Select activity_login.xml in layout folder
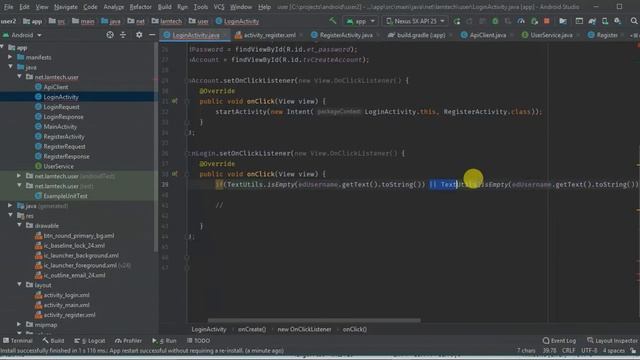Screen dimensions: 640x360 pyautogui.click(x=67, y=295)
